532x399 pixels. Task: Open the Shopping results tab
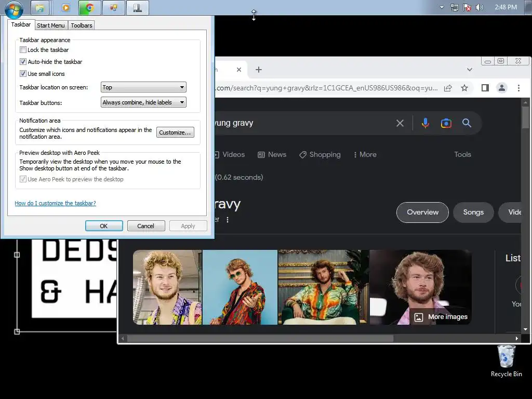tap(320, 155)
